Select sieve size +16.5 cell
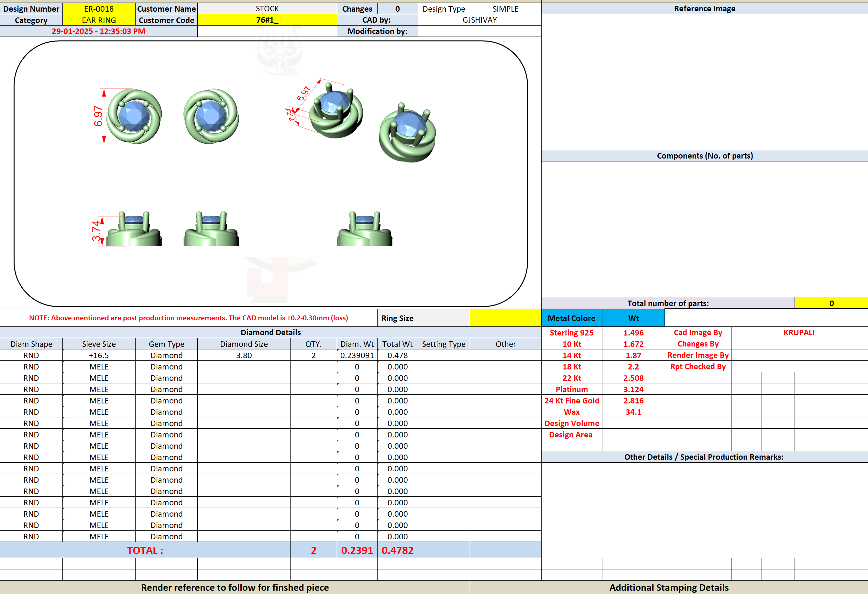This screenshot has height=594, width=868. (x=99, y=355)
